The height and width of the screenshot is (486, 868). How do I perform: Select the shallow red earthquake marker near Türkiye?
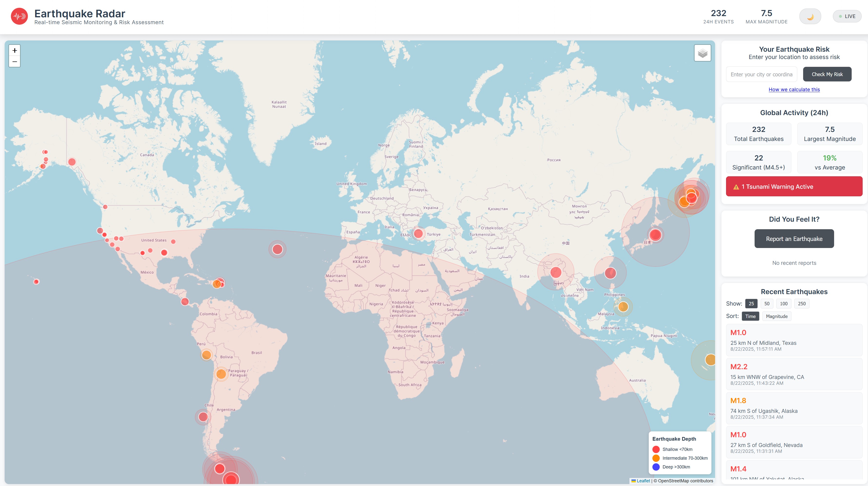point(419,233)
